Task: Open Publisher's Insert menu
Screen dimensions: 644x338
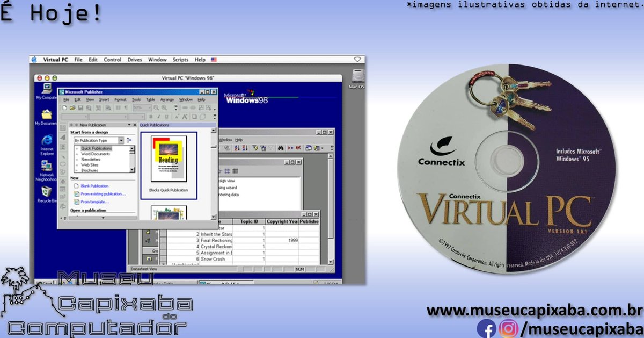Action: click(104, 99)
